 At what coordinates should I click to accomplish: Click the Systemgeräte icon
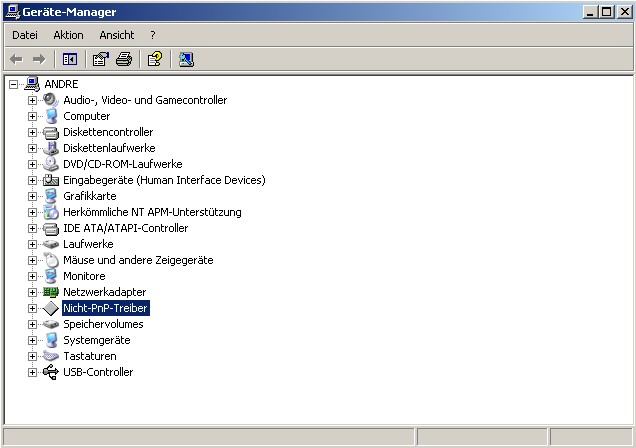pos(51,340)
